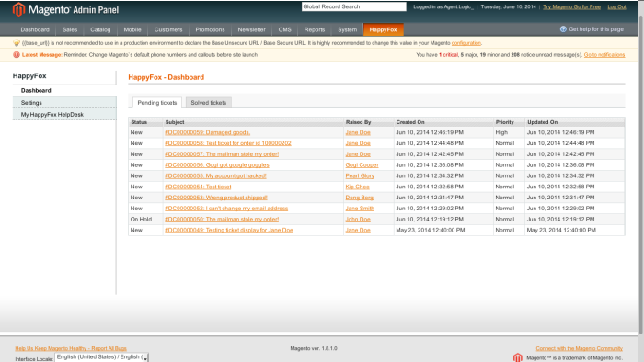This screenshot has height=362, width=644.
Task: Open ticket #DC00000049 Testing ticket display
Action: pos(229,230)
